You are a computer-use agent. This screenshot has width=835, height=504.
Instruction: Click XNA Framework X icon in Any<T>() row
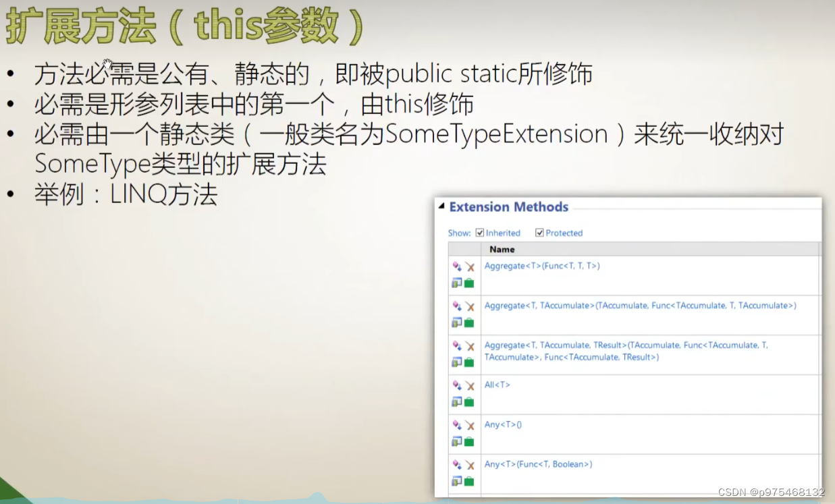(x=470, y=426)
